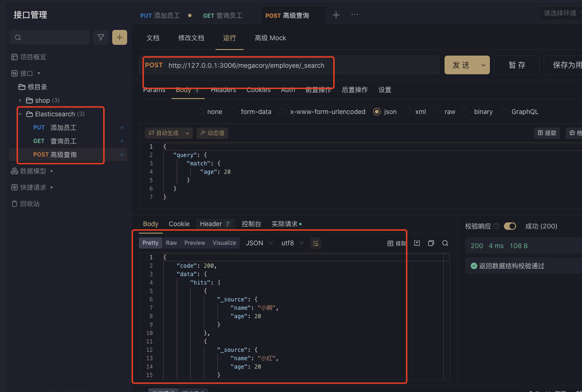Toggle the 校验响应 switch off
Screen dimensions: 582x392
click(510, 226)
